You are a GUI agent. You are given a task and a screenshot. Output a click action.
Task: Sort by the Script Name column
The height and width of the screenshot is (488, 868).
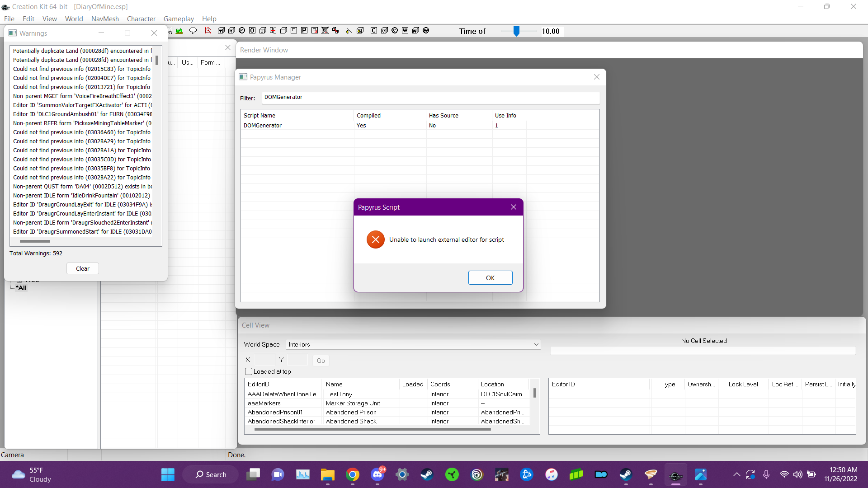coord(297,116)
